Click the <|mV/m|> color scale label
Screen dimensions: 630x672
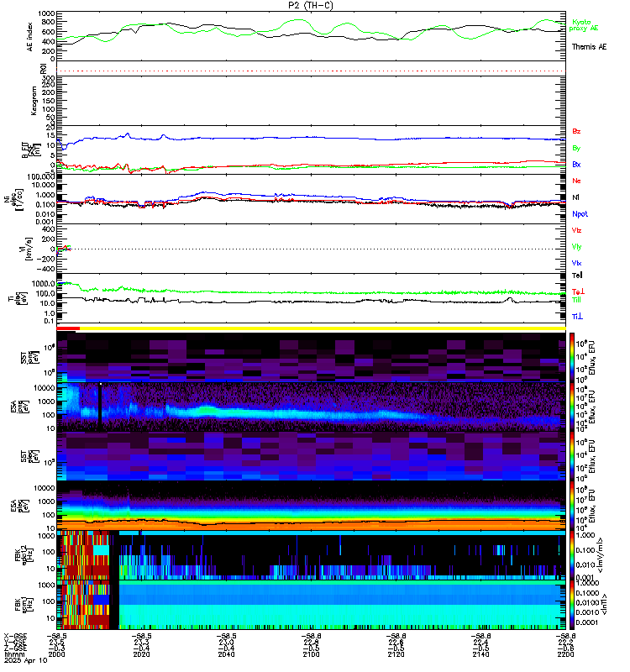pyautogui.click(x=600, y=555)
